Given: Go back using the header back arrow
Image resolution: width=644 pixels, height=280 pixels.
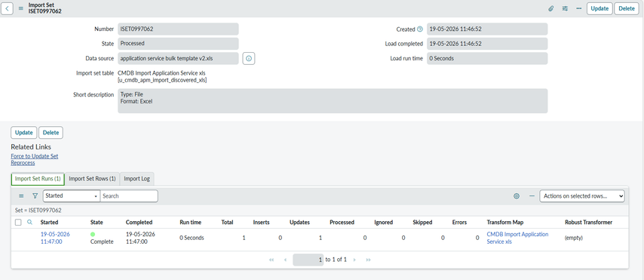Looking at the screenshot, I should coord(7,8).
